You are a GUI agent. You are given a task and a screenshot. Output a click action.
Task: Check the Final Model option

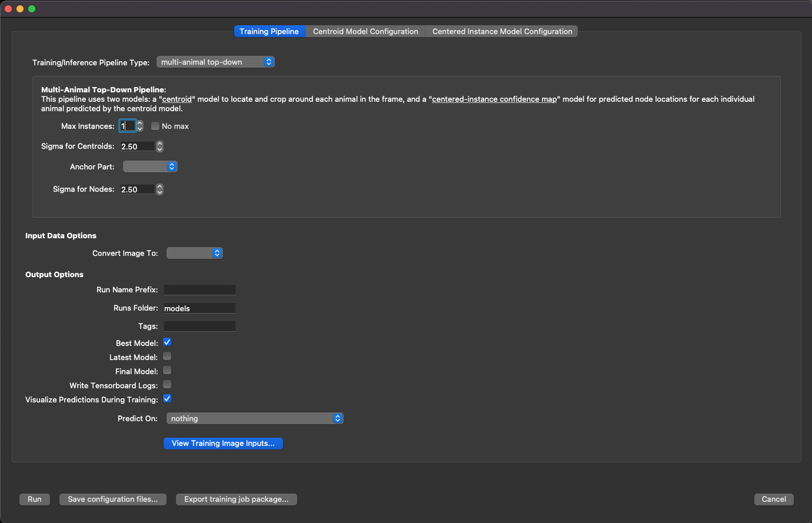(167, 371)
